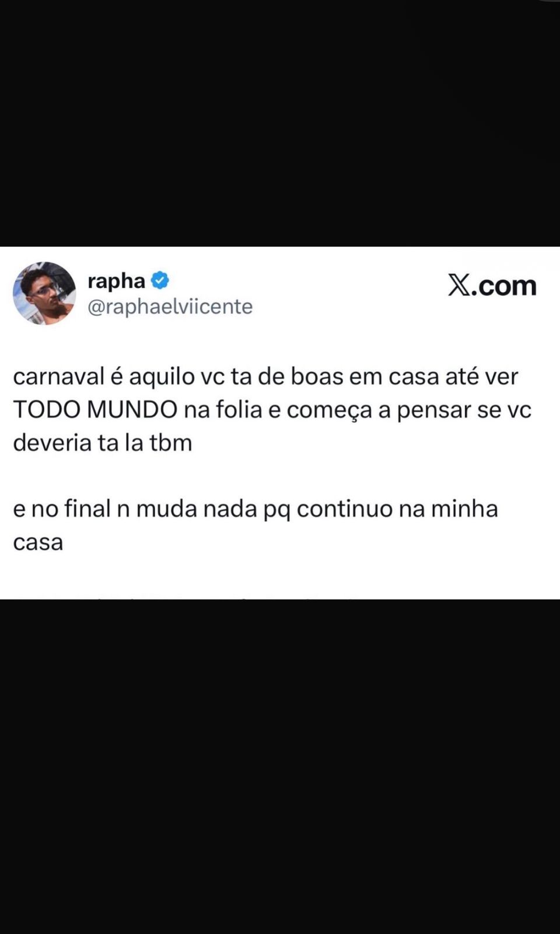Screen dimensions: 560x934
Task: Click the word minha in tweet
Action: click(x=464, y=509)
